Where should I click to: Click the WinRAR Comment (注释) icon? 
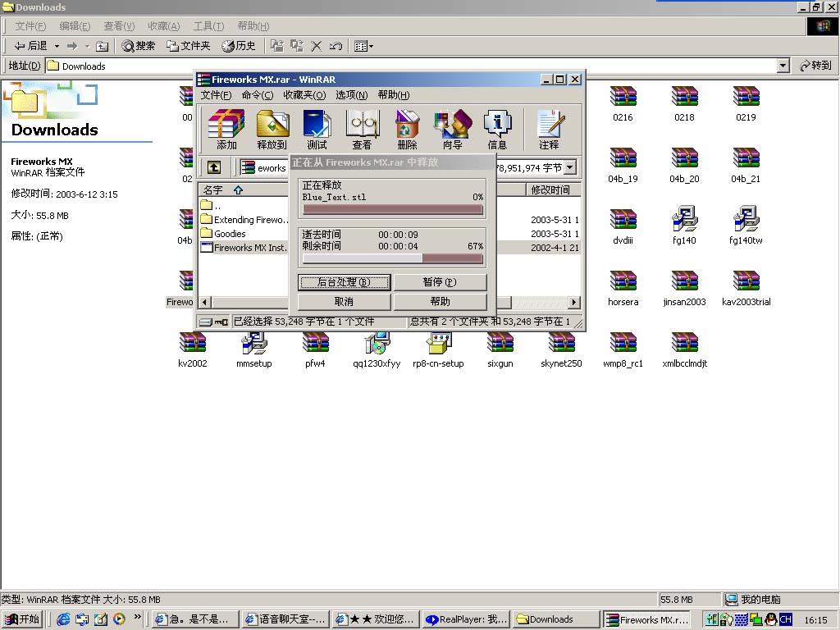(549, 129)
